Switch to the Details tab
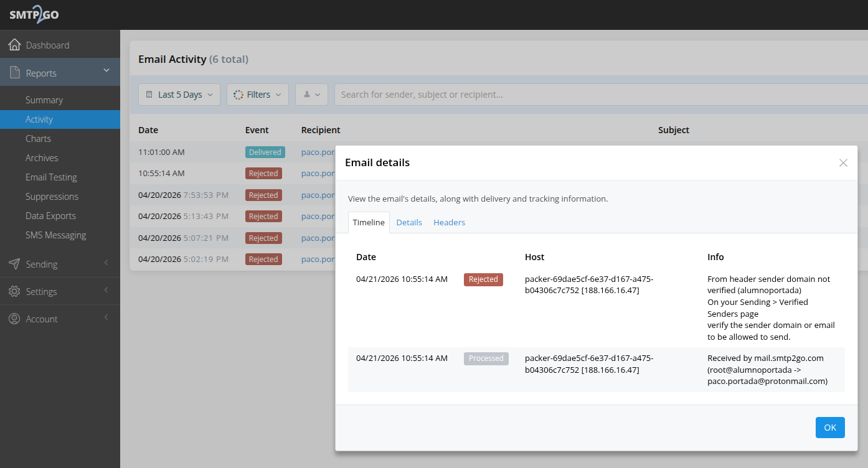This screenshot has height=468, width=868. 409,222
